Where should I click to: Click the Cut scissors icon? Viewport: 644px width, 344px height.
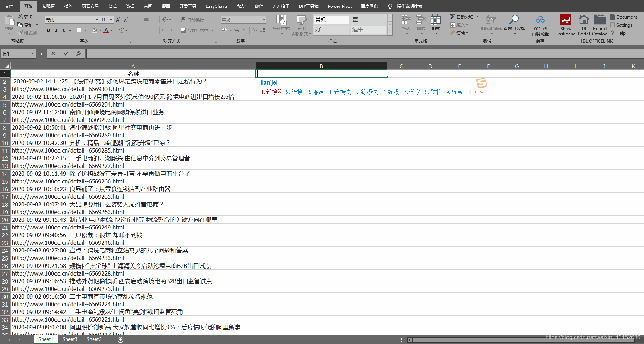pyautogui.click(x=20, y=17)
